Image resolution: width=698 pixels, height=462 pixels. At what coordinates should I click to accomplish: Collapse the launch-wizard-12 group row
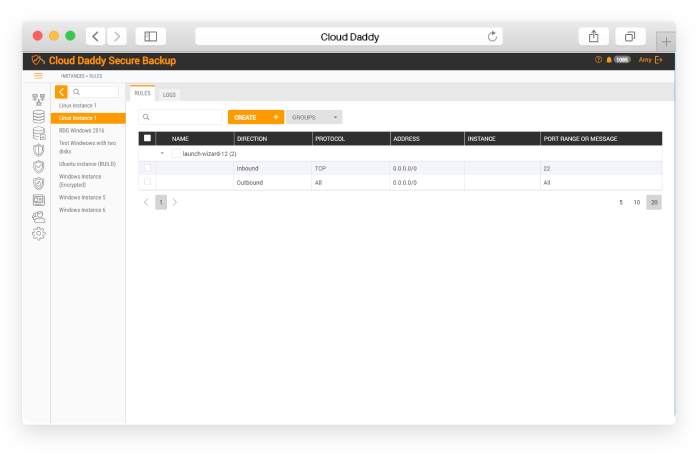pyautogui.click(x=162, y=154)
